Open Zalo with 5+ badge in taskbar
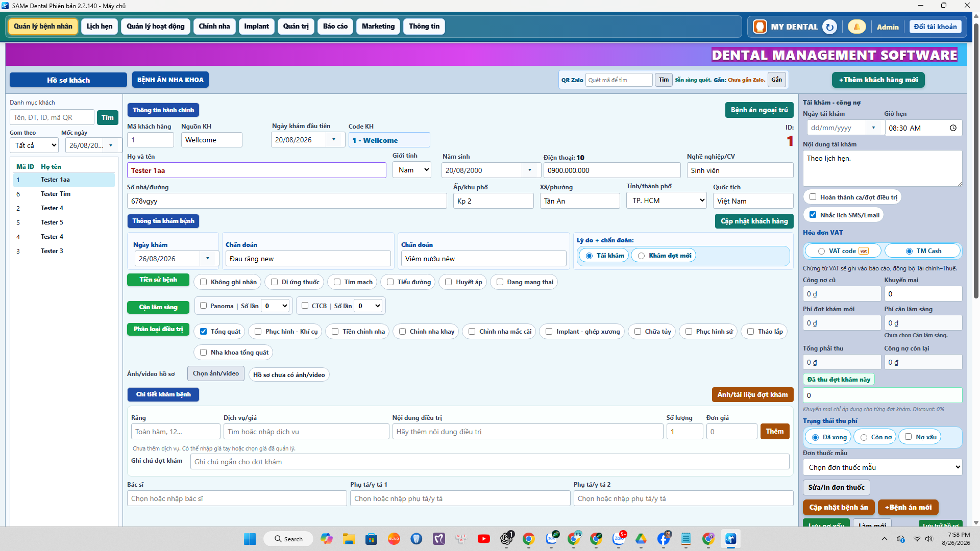Viewport: 980px width, 551px height. click(x=619, y=539)
